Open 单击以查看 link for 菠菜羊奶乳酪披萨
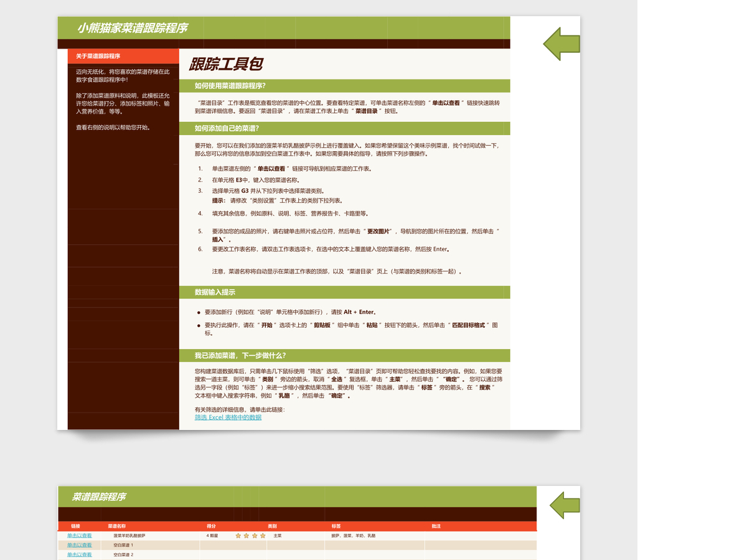 coord(80,536)
